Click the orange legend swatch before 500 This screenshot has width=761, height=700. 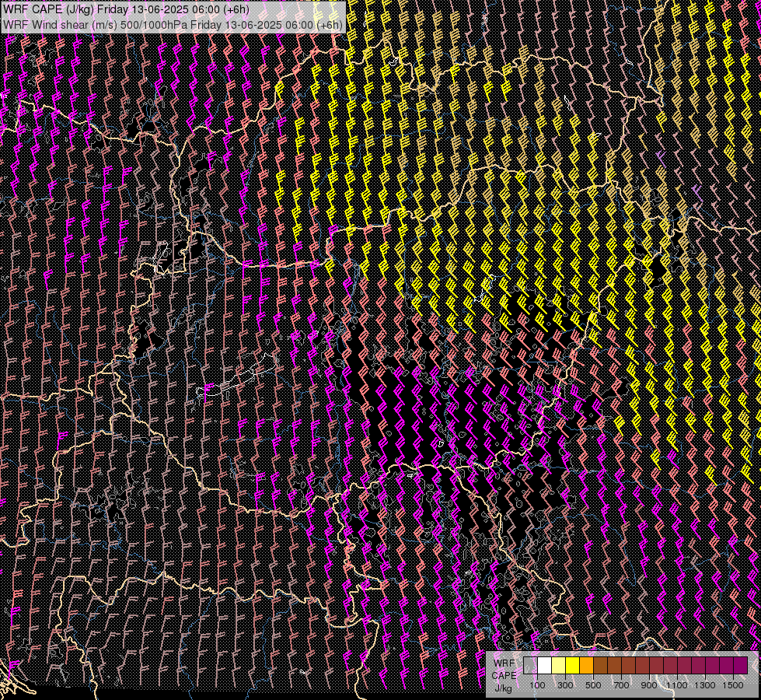click(x=586, y=665)
